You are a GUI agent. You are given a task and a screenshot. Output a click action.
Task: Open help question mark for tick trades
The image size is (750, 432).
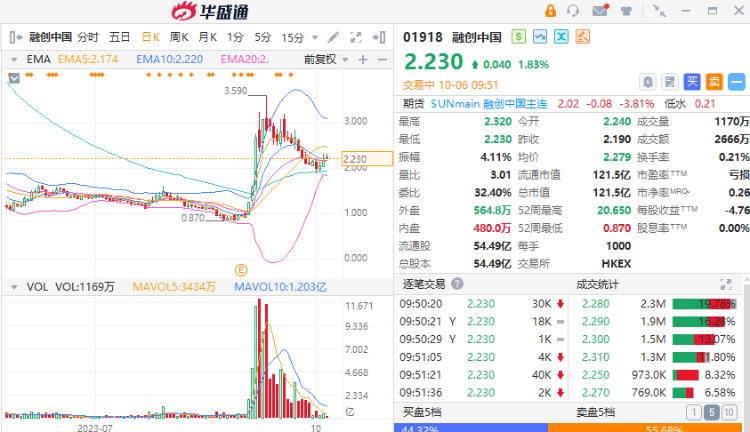click(457, 284)
